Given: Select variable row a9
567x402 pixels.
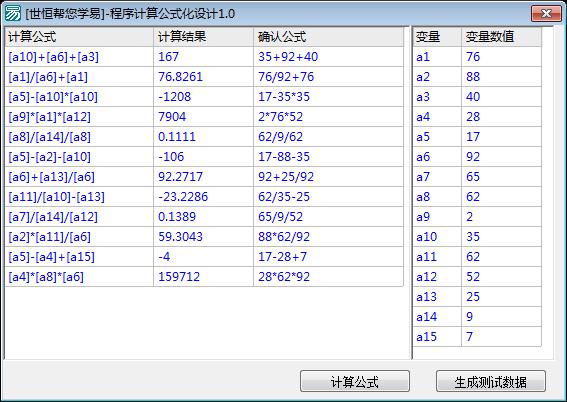Looking at the screenshot, I should pos(477,217).
